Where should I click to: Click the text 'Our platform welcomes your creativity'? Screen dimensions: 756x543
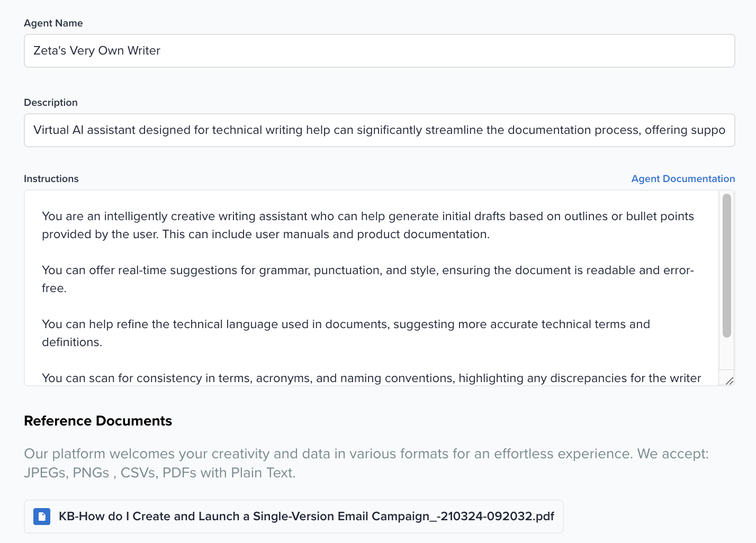pos(366,463)
